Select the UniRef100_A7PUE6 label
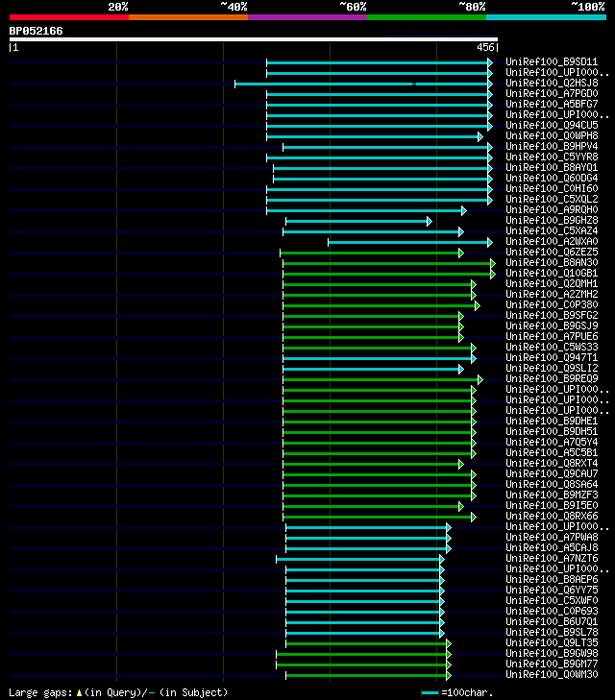This screenshot has height=700, width=615. tap(552, 337)
